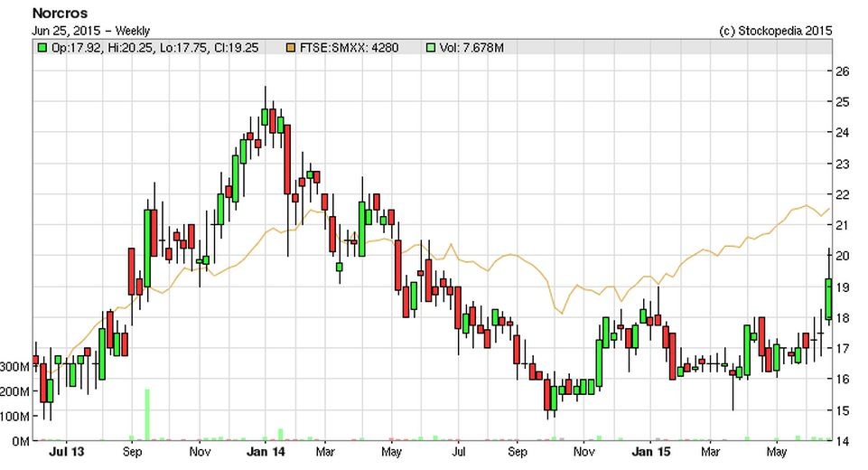Click the 'Jan 15' x-axis label
Viewport: 868px width, 470px height.
point(651,452)
